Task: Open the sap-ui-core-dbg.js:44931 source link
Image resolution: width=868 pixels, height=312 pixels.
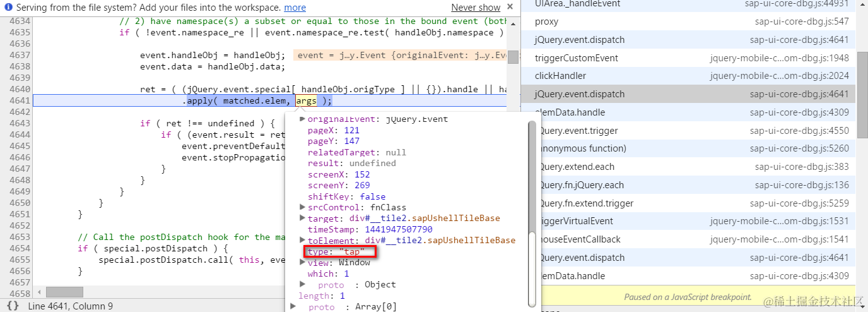Action: pos(797,4)
